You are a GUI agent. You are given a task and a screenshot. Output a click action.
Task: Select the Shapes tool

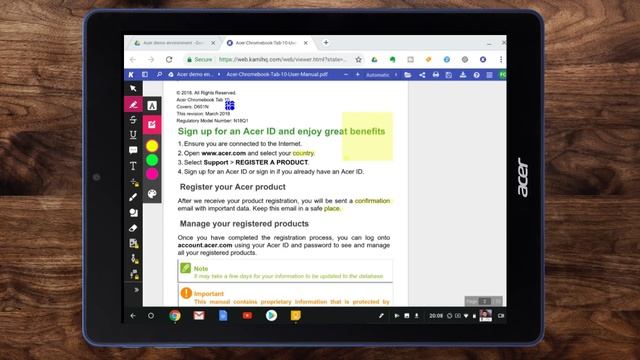tap(133, 213)
